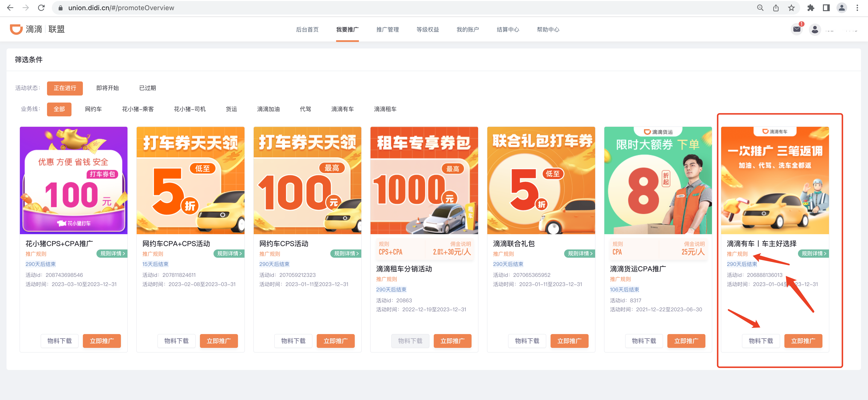Expand 规则详情 on 花小猪CPS+CPA推广 card
Screen dimensions: 868x400
click(x=112, y=253)
